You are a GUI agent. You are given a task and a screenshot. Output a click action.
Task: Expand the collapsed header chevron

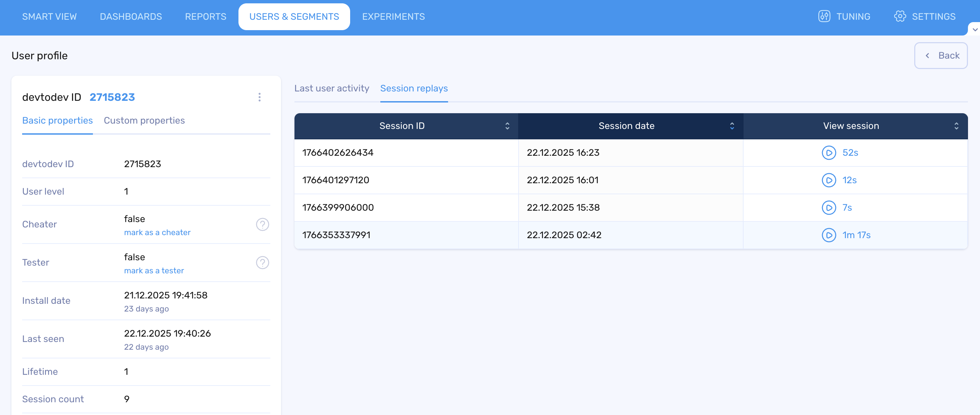(975, 29)
